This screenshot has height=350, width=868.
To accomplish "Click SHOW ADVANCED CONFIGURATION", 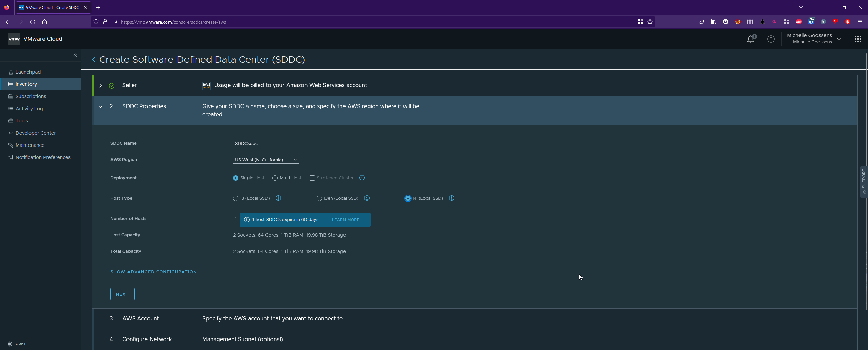I will pos(153,272).
